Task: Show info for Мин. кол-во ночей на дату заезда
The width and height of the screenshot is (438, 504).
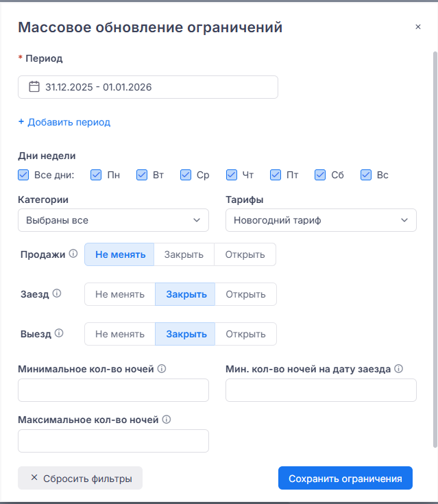Action: point(398,369)
